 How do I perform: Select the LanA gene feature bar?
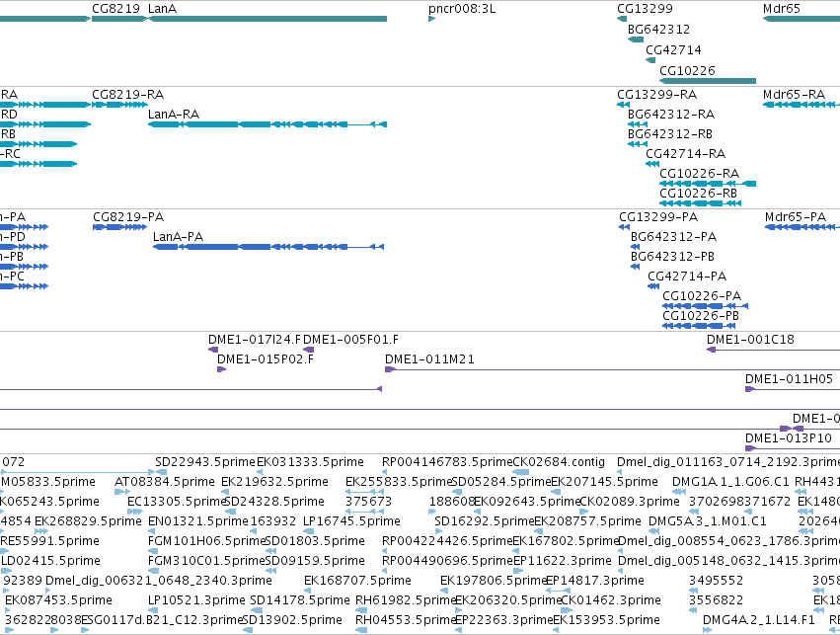[267, 19]
